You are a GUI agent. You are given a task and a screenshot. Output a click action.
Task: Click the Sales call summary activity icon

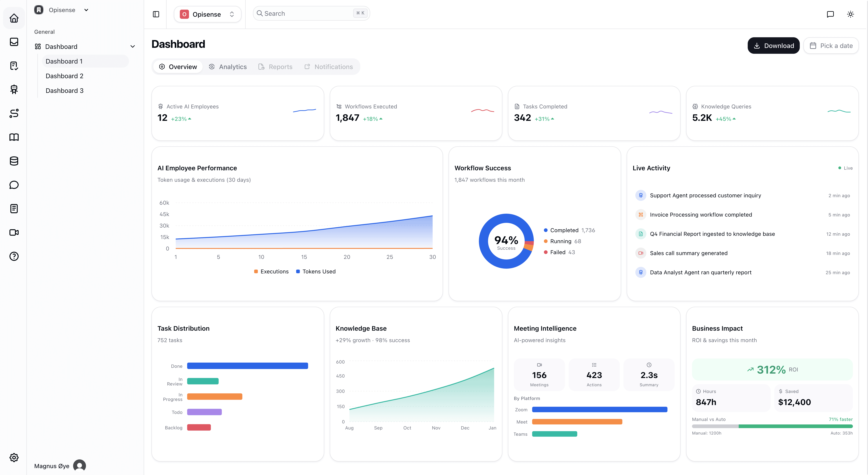click(641, 253)
